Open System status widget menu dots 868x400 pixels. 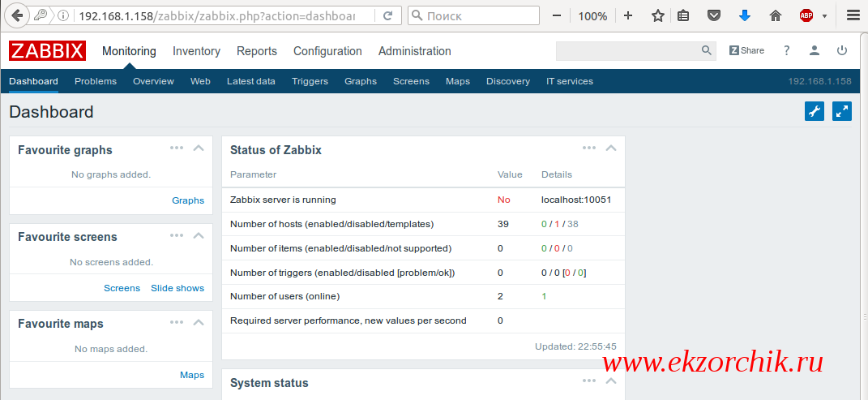point(589,381)
